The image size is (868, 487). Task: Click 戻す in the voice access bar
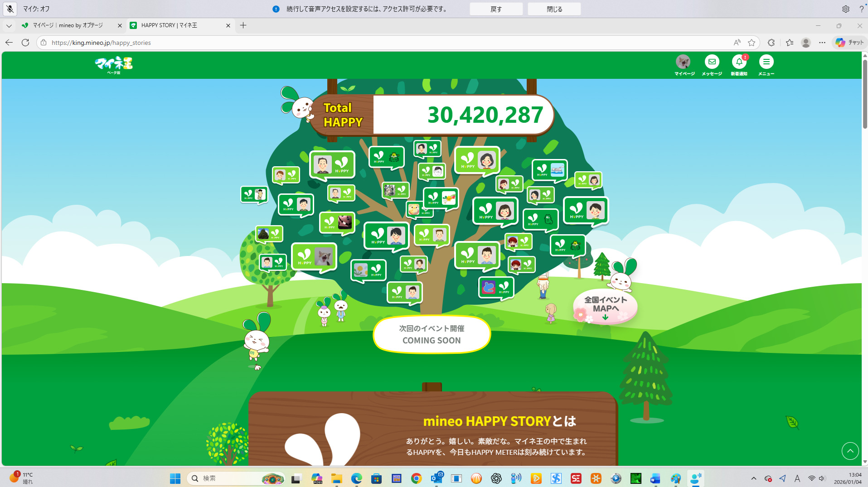click(x=496, y=9)
